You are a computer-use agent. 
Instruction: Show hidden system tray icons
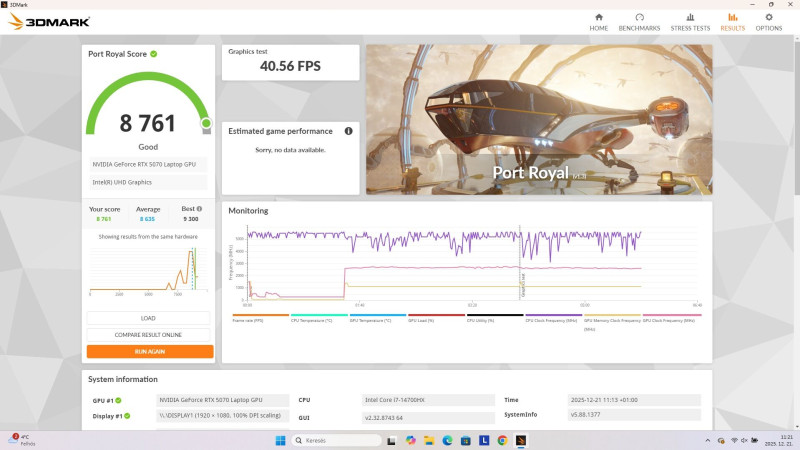point(708,440)
